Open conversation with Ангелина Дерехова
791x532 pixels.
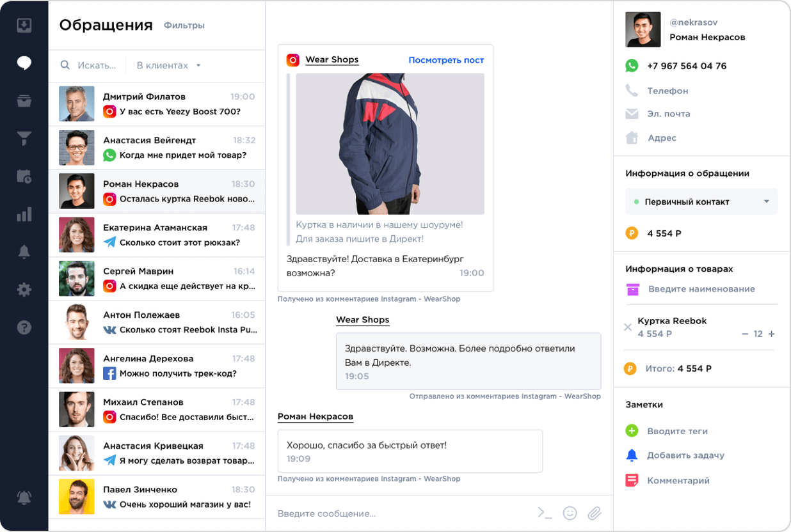point(157,366)
